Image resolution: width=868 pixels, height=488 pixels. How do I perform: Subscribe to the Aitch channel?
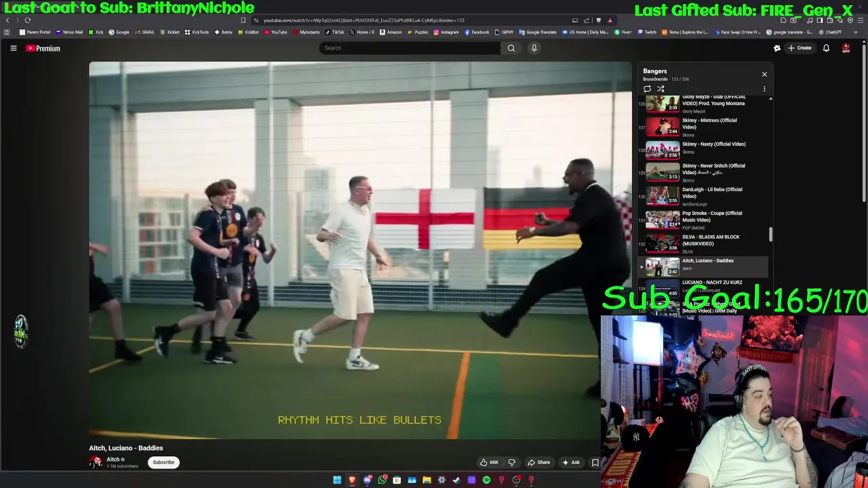(163, 462)
